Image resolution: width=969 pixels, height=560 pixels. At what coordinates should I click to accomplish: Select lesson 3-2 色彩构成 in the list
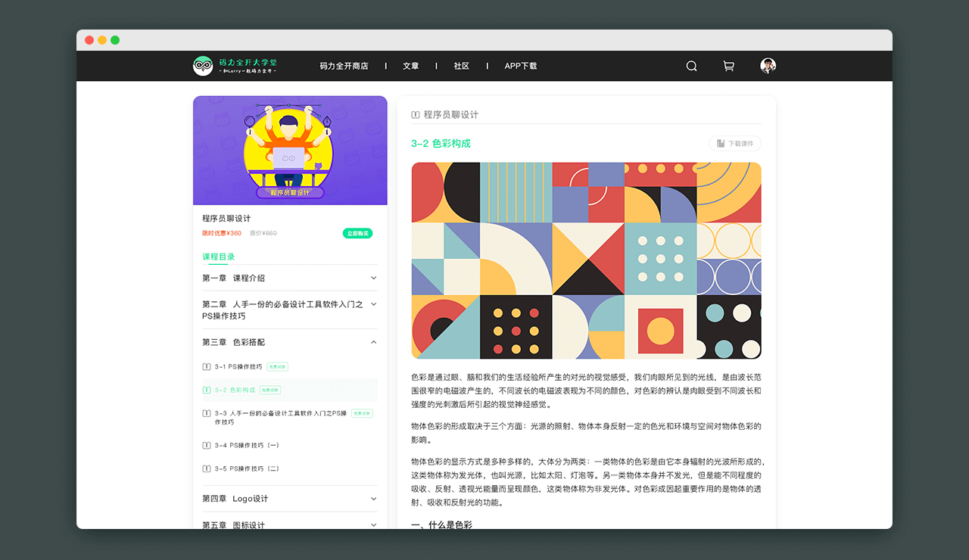click(235, 390)
